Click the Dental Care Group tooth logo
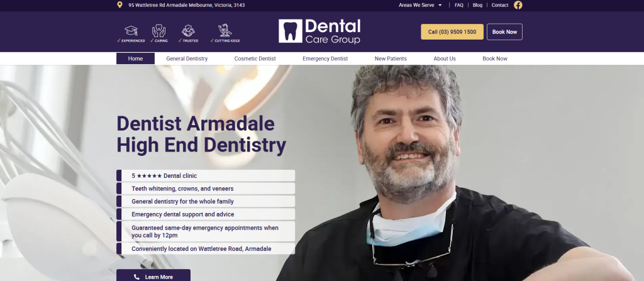The width and height of the screenshot is (644, 281). tap(290, 31)
